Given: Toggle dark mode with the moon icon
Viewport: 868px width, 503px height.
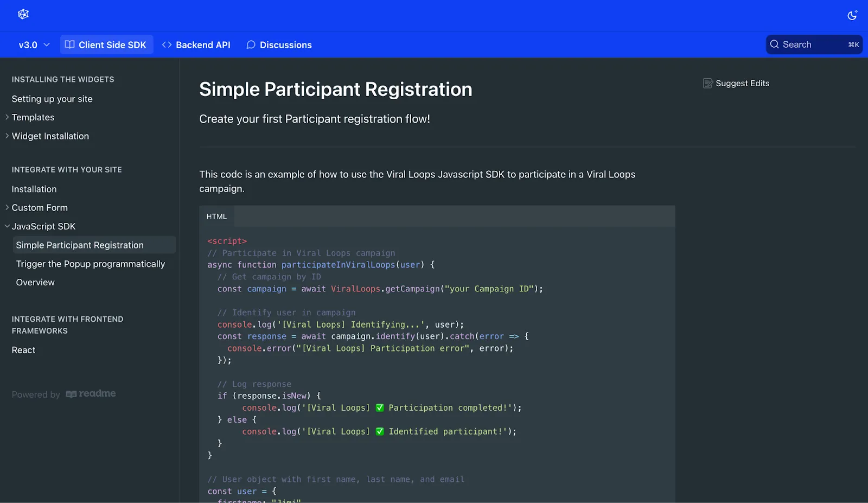Looking at the screenshot, I should pos(852,15).
